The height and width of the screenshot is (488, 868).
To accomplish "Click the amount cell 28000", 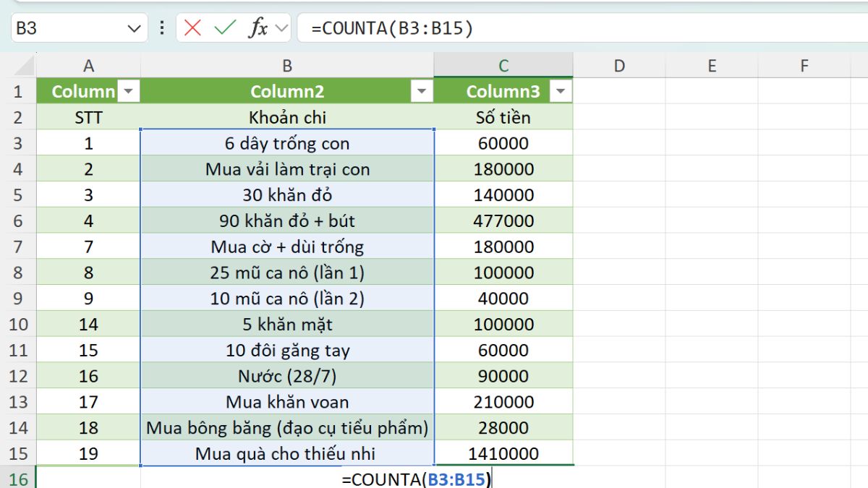I will [503, 427].
